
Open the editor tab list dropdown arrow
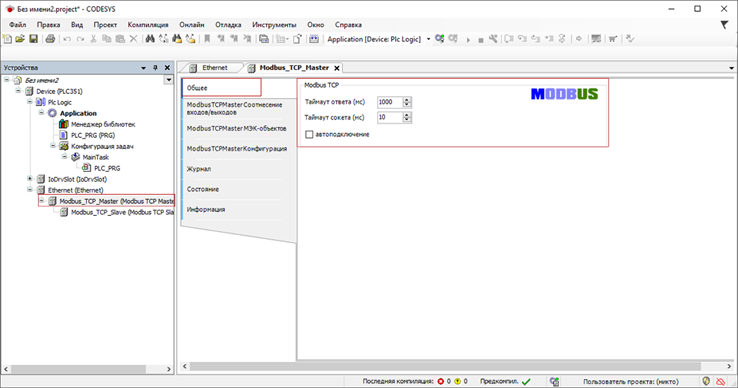[x=731, y=68]
